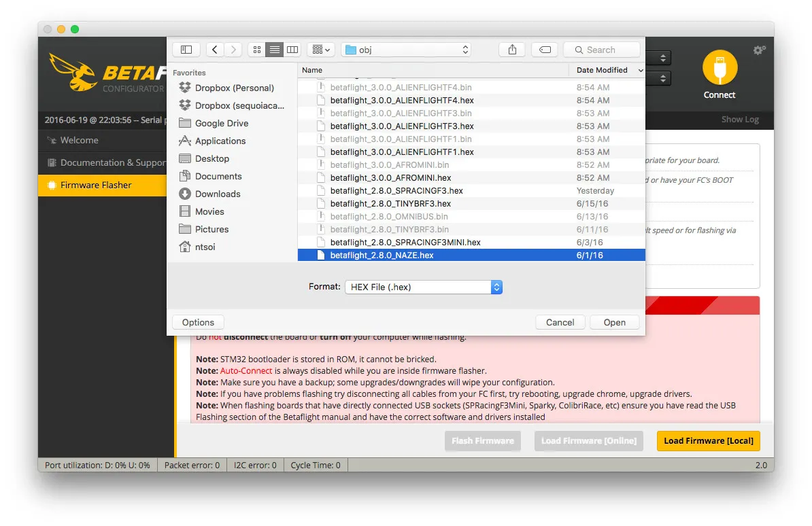
Task: Click the tags icon button
Action: [x=545, y=50]
